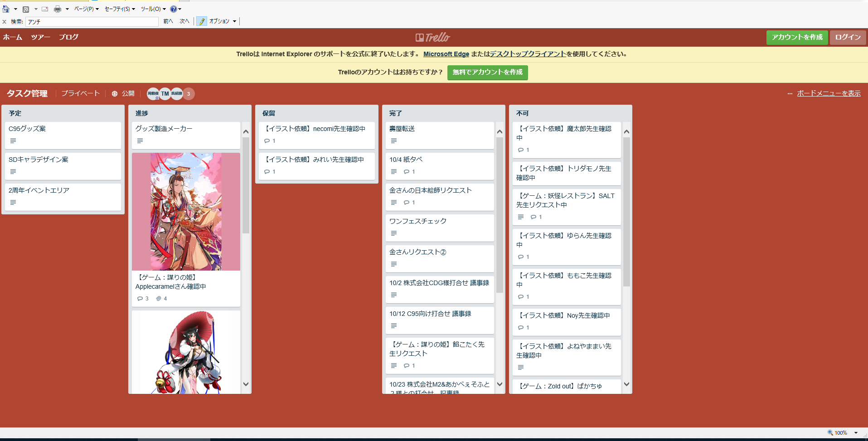Expand the feeds dropdown arrow
Image resolution: width=868 pixels, height=441 pixels.
[x=36, y=9]
